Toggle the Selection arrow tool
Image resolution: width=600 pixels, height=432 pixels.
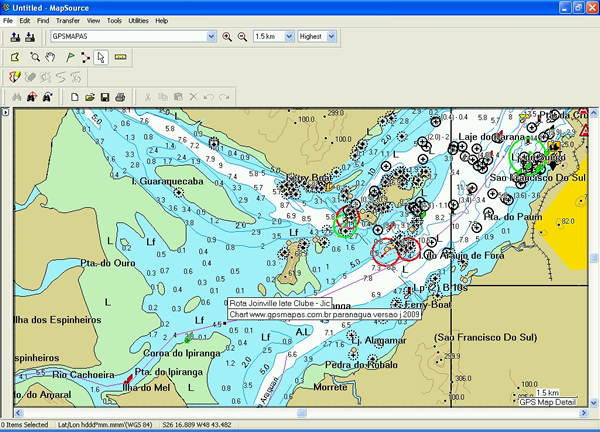click(100, 57)
